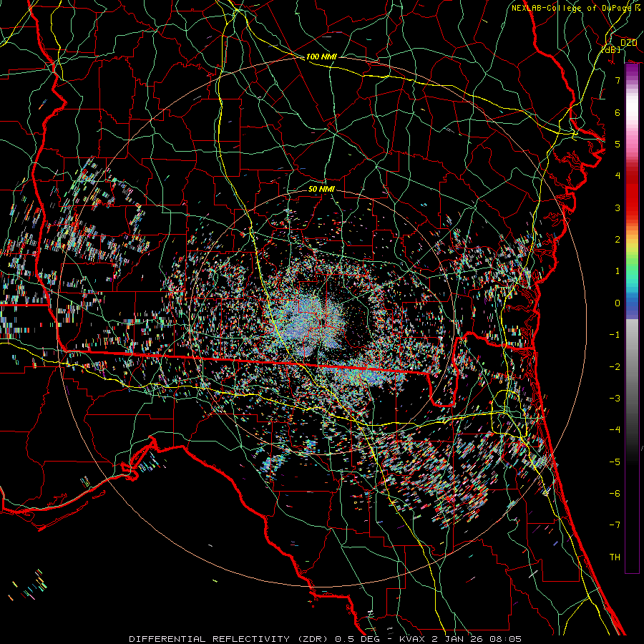
Task: Click the -4 value on the scale
Action: (x=615, y=430)
